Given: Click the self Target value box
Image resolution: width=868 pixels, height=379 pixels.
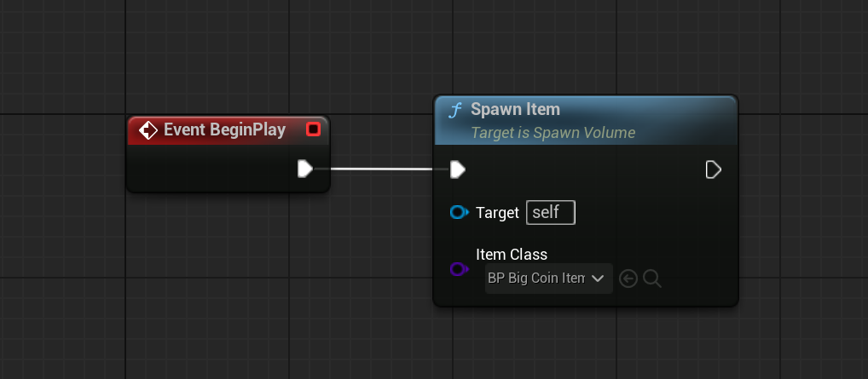Looking at the screenshot, I should pos(551,212).
